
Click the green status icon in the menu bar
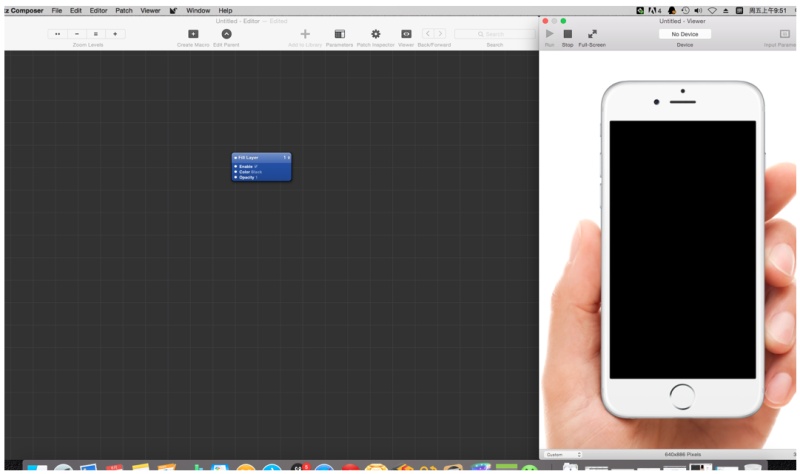tap(640, 10)
